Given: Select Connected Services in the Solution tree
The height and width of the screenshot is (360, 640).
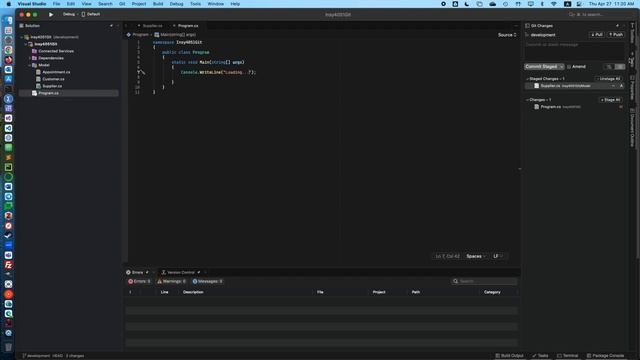Looking at the screenshot, I should click(56, 51).
